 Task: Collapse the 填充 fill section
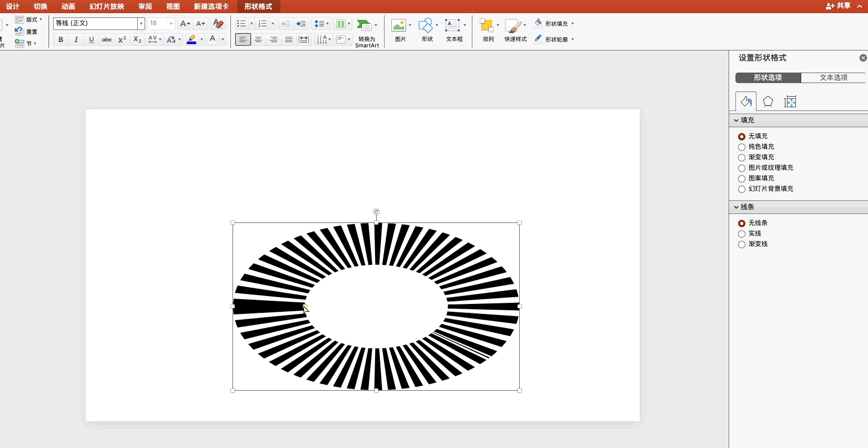736,120
